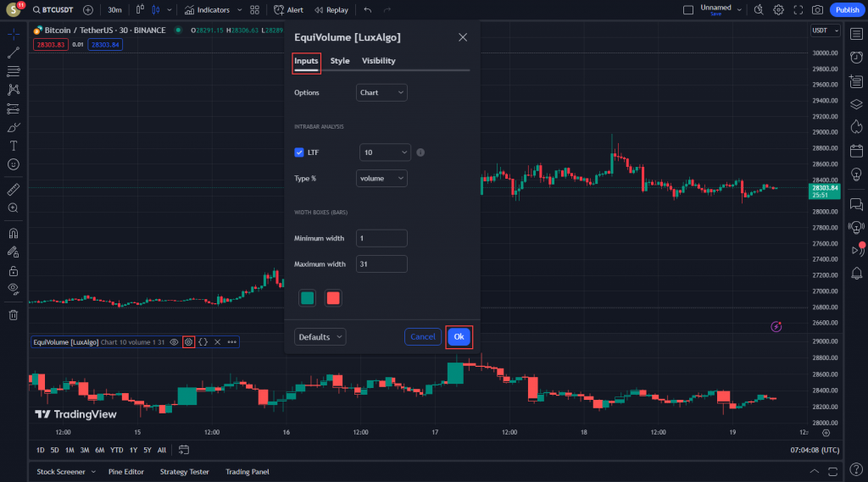The height and width of the screenshot is (482, 868).
Task: Take a chart snapshot with camera icon
Action: 818,10
